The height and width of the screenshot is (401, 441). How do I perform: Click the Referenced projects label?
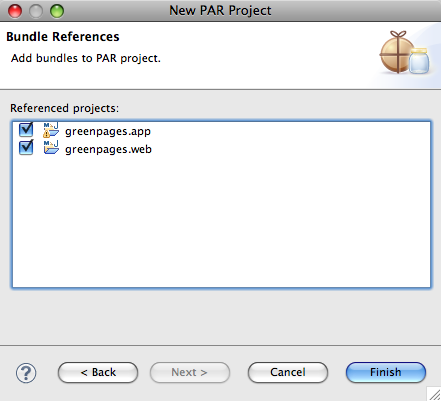(x=64, y=108)
